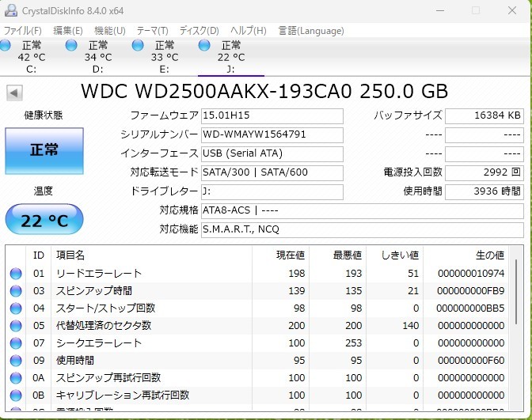The width and height of the screenshot is (532, 420).
Task: Open the ファイル(F) menu
Action: (x=23, y=31)
